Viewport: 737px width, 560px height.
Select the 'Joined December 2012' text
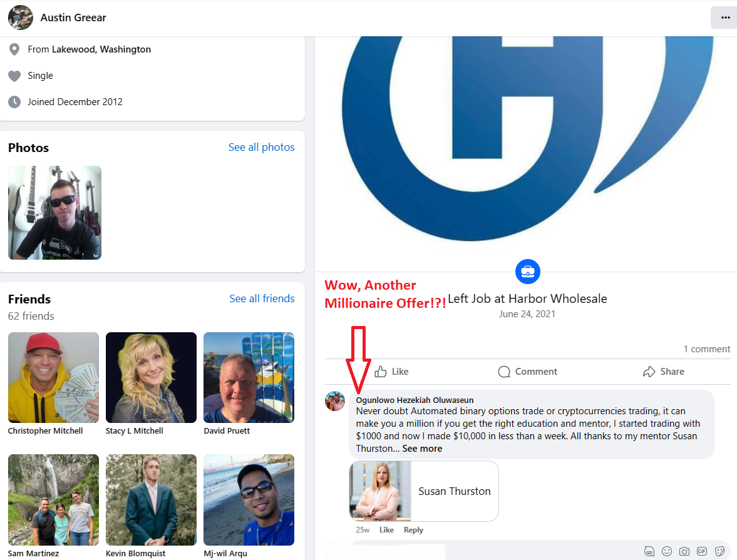[75, 102]
